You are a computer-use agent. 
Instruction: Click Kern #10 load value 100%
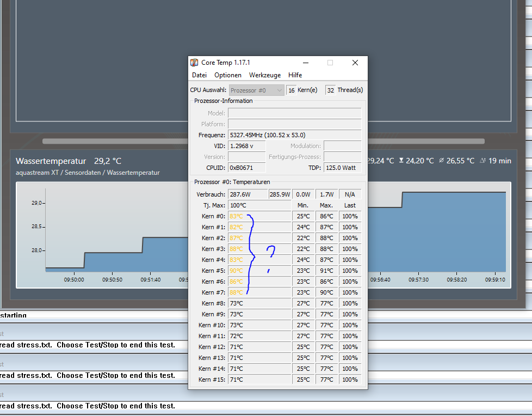(x=350, y=325)
